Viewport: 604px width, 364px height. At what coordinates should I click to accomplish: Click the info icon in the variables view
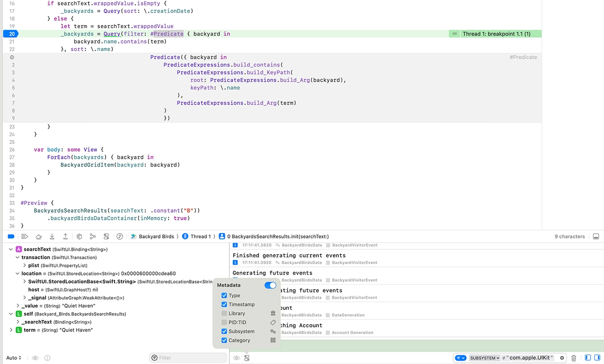47,358
